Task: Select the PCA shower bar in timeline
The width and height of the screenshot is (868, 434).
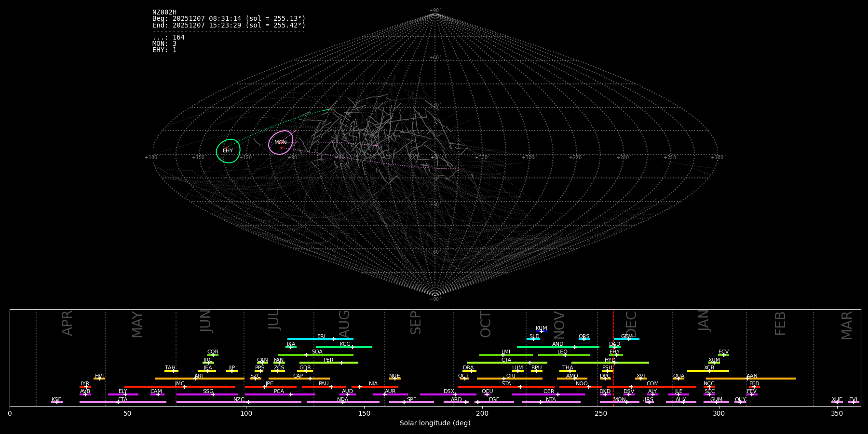Action: pyautogui.click(x=280, y=394)
